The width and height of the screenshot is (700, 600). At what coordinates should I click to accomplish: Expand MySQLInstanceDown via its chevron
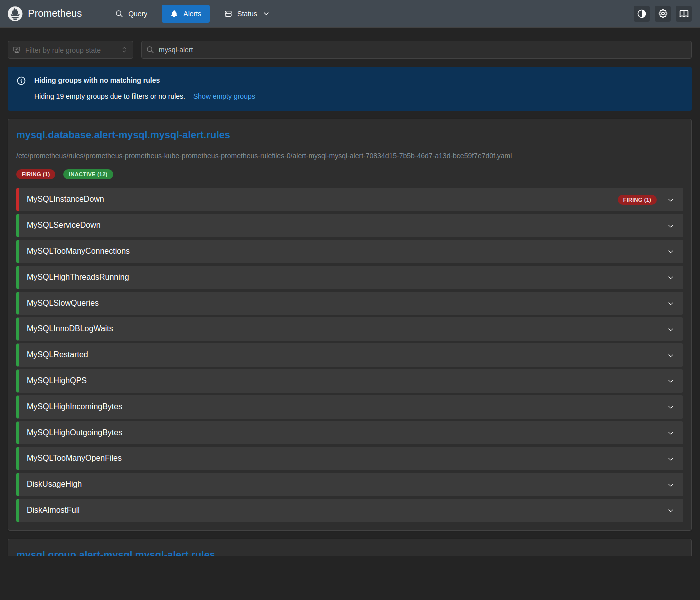[x=671, y=200]
